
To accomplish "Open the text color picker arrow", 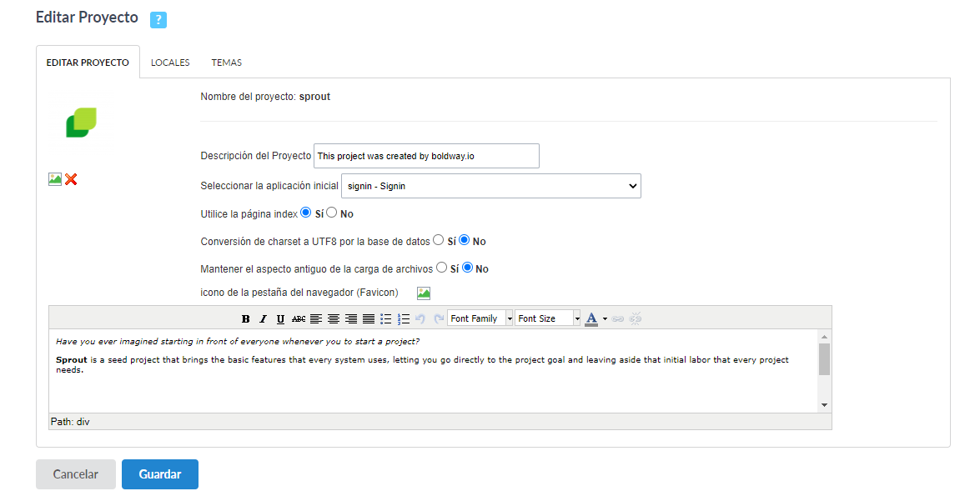I will click(605, 318).
